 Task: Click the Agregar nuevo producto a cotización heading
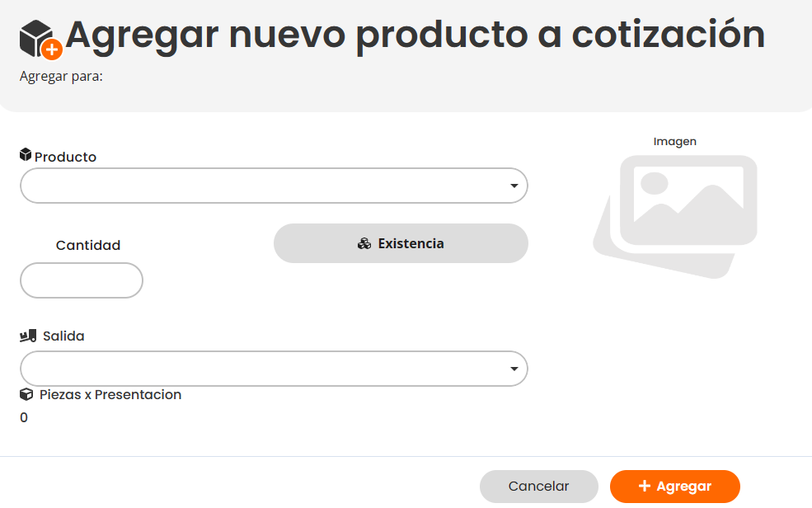pyautogui.click(x=415, y=35)
